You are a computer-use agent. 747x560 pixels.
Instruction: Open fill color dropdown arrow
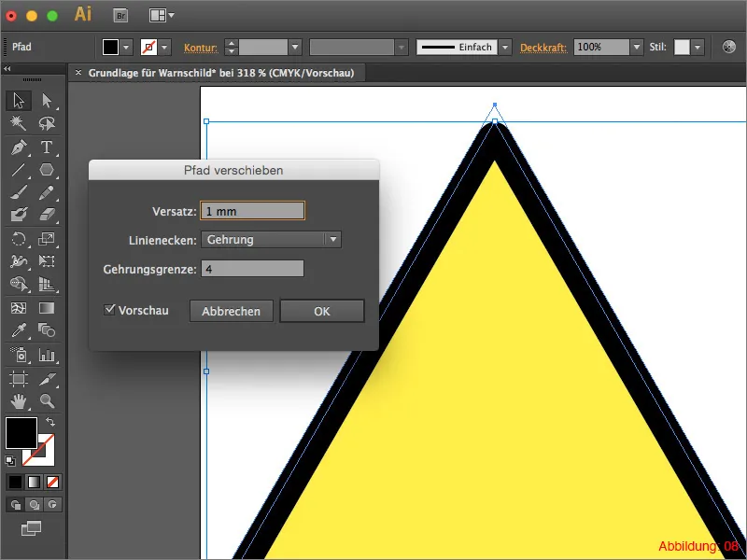point(126,48)
